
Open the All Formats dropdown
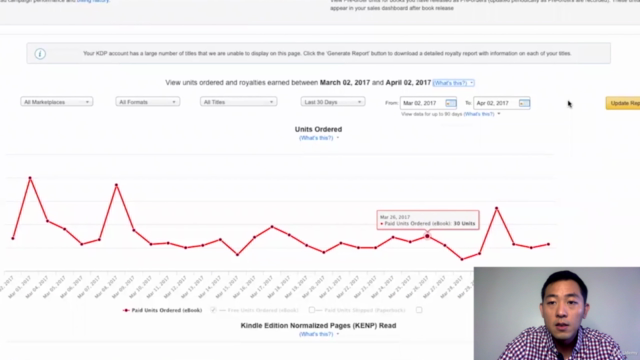click(147, 102)
